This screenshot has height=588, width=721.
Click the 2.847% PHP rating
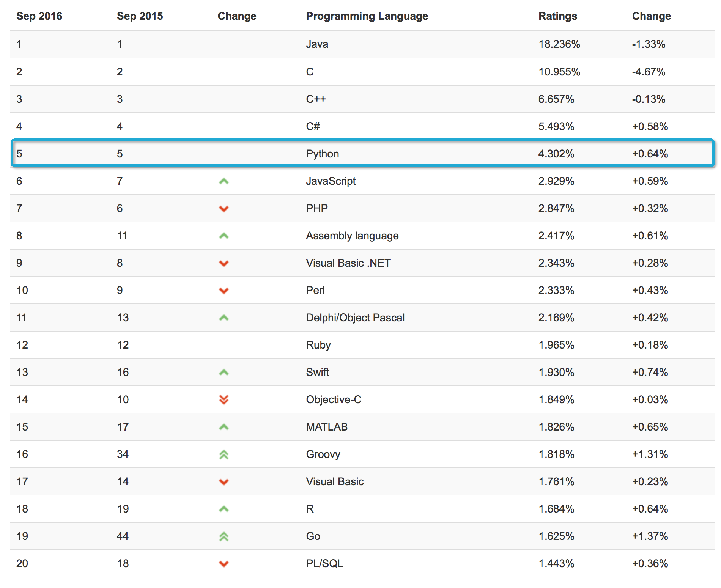click(556, 208)
